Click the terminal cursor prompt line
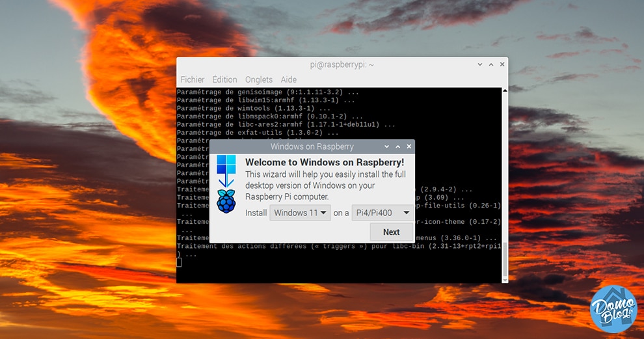The height and width of the screenshot is (339, 644). coord(179,262)
